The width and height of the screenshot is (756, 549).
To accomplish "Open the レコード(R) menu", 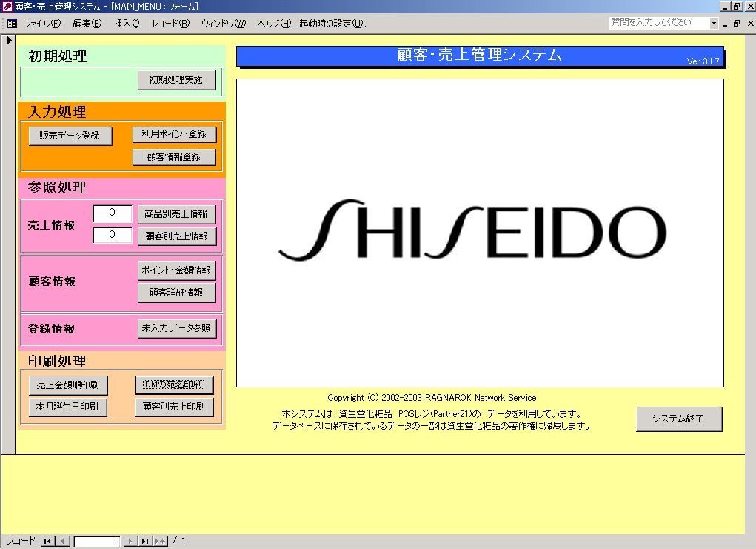I will (171, 23).
